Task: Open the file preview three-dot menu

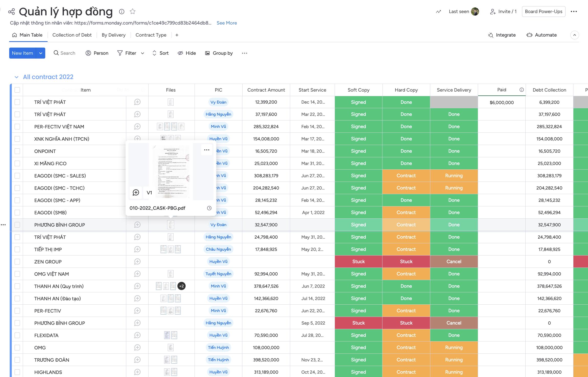Action: point(207,150)
